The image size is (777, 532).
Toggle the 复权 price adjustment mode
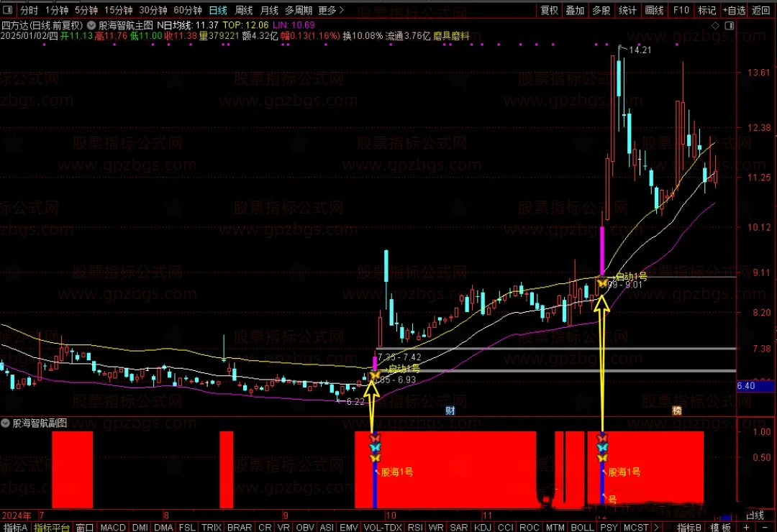point(548,10)
